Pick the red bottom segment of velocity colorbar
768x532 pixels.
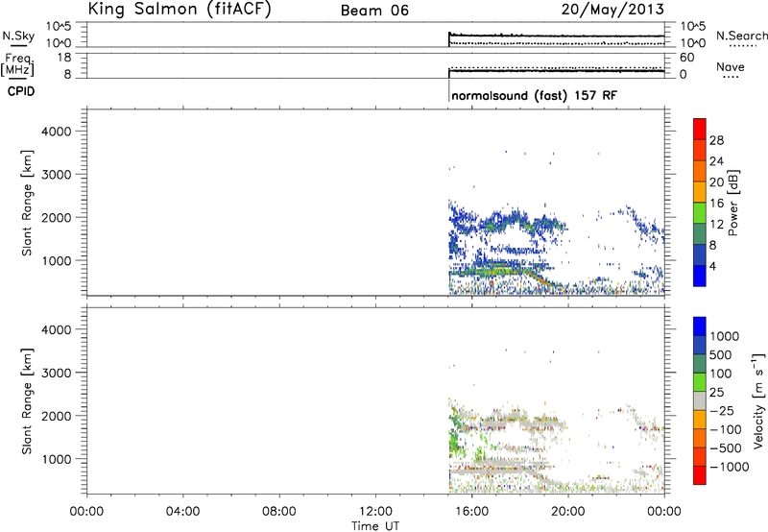[700, 475]
